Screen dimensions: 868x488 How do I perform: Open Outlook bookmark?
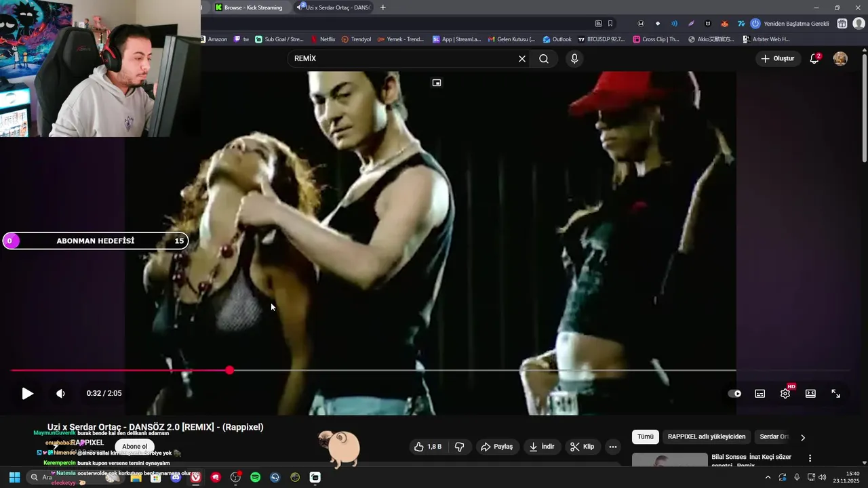[557, 39]
